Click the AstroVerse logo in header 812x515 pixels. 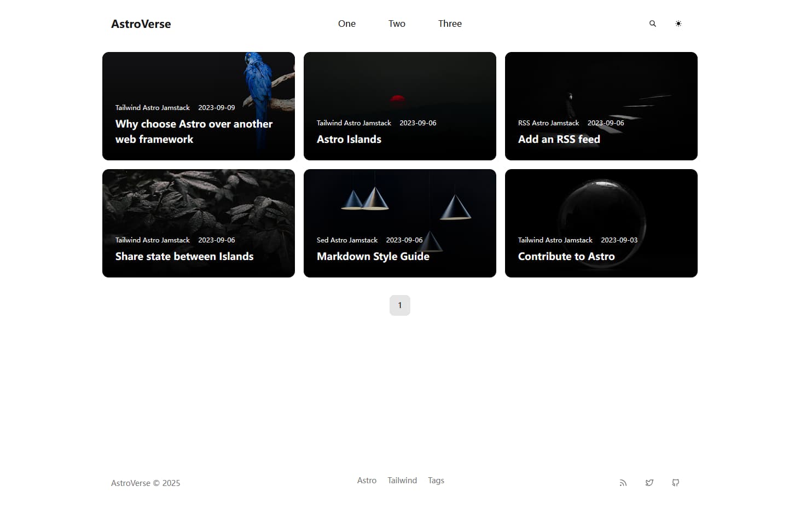141,24
